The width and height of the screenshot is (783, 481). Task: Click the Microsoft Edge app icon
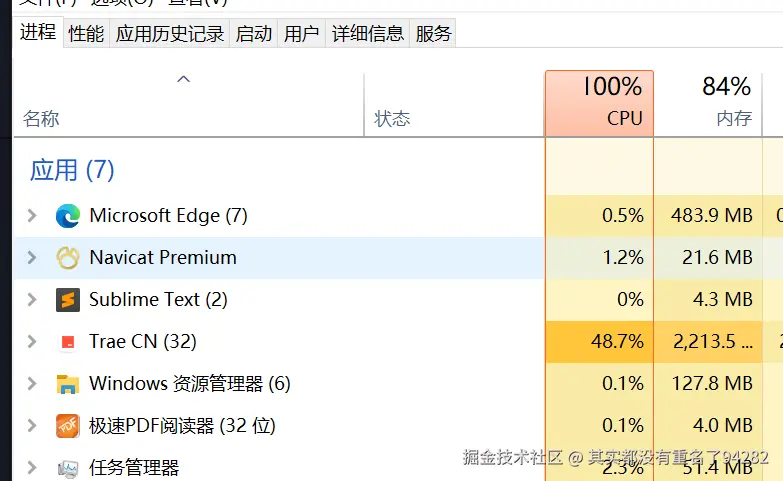67,216
